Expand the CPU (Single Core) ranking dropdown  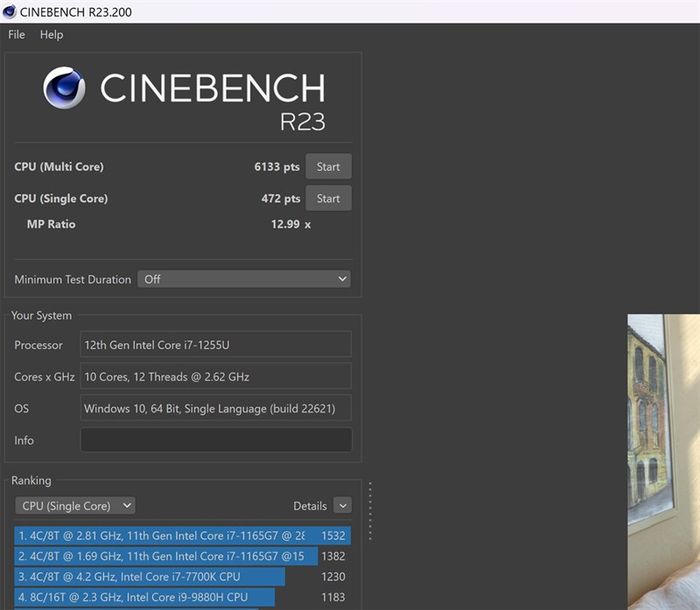click(x=75, y=506)
